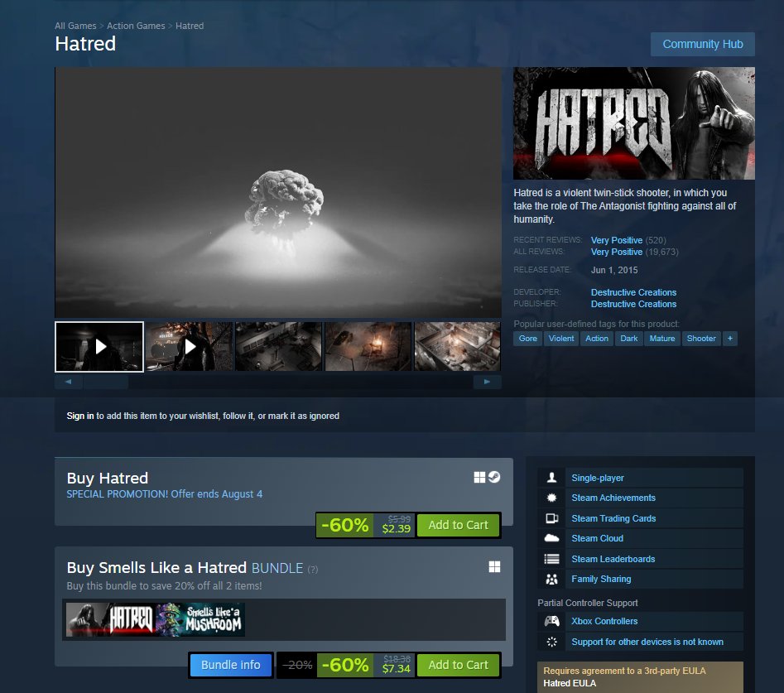Add Hatred to cart for $2.39
Image resolution: width=784 pixels, height=693 pixels.
[x=458, y=525]
